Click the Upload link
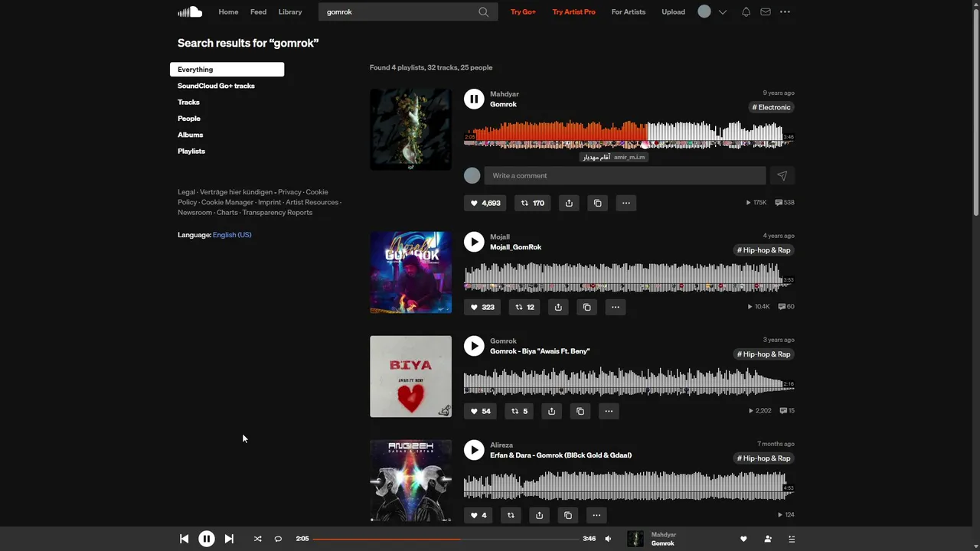This screenshot has height=551, width=980. tap(673, 11)
